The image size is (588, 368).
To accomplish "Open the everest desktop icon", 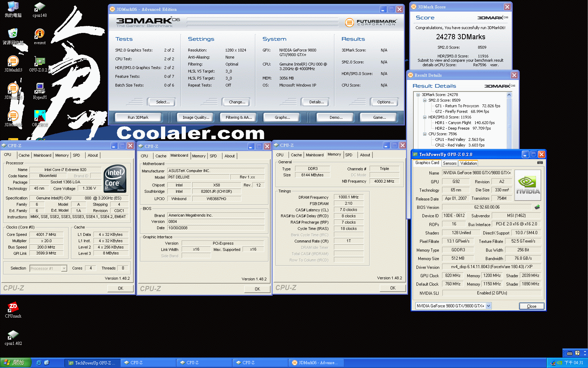I will [40, 34].
